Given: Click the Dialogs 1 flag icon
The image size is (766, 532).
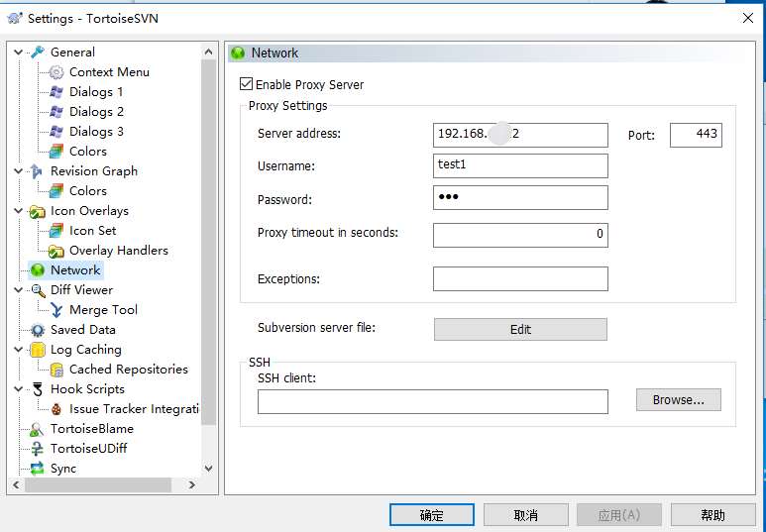Looking at the screenshot, I should point(56,92).
